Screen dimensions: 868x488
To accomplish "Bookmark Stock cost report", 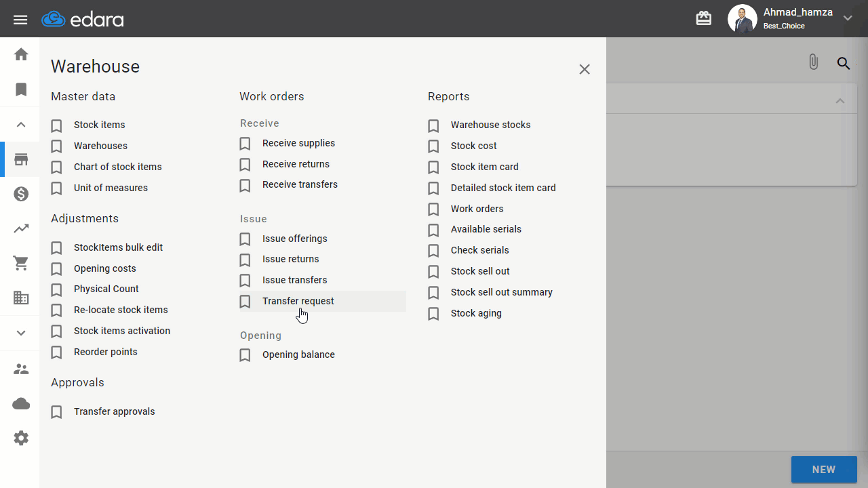I will [x=434, y=146].
